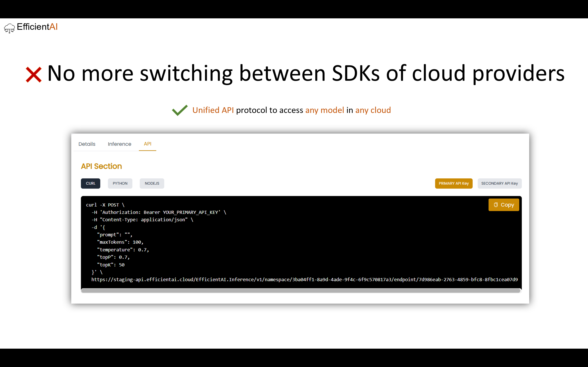This screenshot has width=588, height=367.
Task: Click the Authorization Bearer header line
Action: tap(158, 212)
